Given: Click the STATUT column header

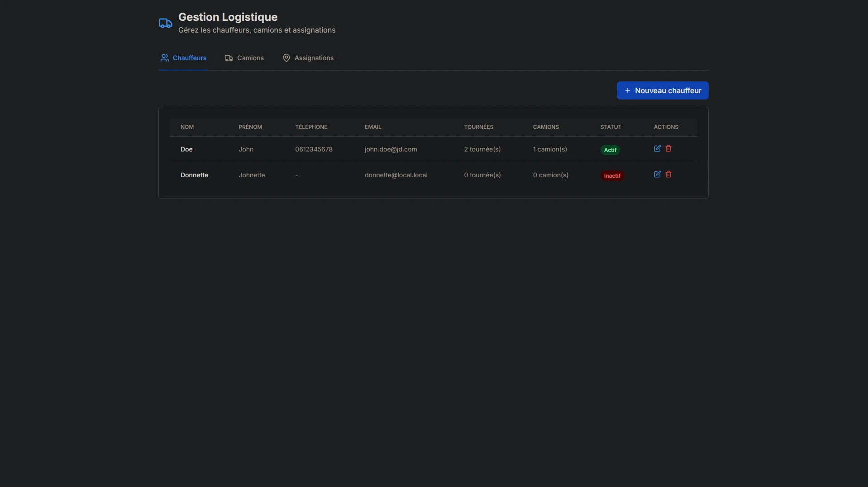Looking at the screenshot, I should [610, 127].
